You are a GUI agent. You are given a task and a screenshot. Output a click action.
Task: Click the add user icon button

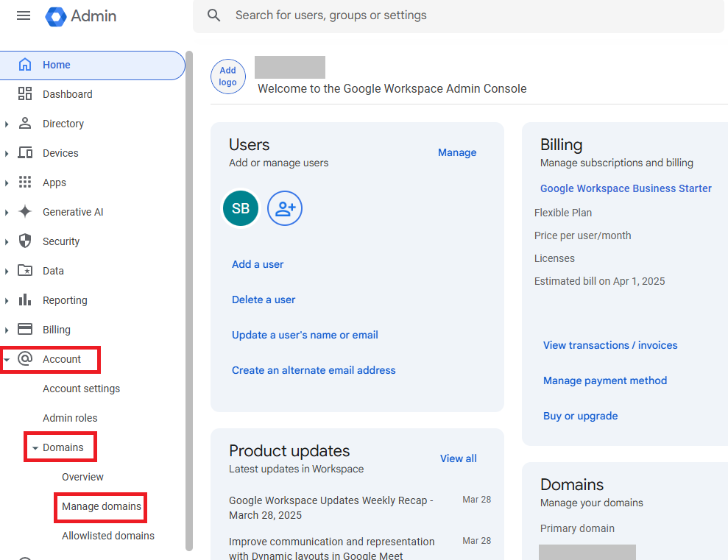pyautogui.click(x=285, y=209)
